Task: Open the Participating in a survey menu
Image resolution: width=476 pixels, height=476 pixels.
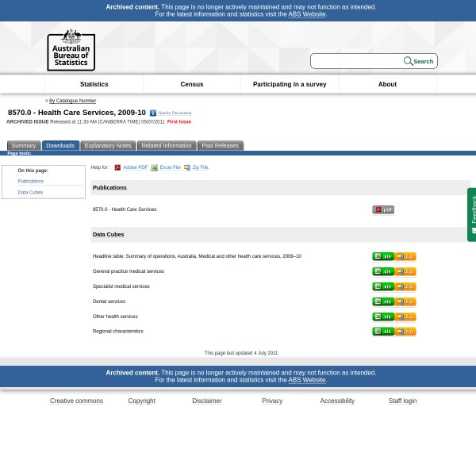Action: click(290, 84)
